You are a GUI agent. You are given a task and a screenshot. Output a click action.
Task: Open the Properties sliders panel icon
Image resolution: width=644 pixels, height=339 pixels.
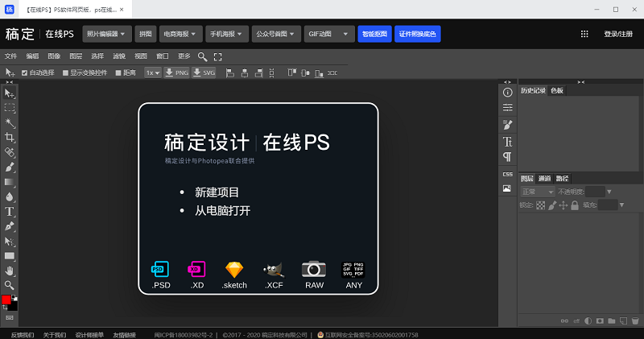tap(508, 108)
